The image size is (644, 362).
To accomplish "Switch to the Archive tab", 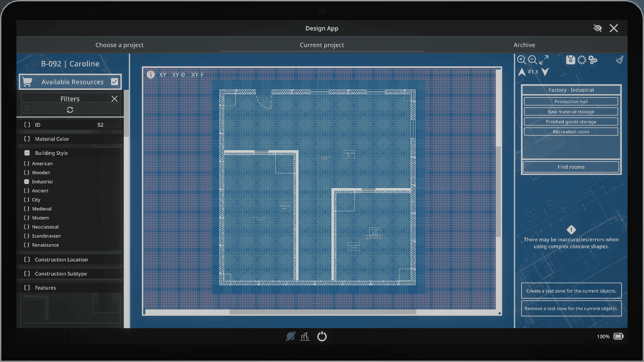I will click(524, 45).
